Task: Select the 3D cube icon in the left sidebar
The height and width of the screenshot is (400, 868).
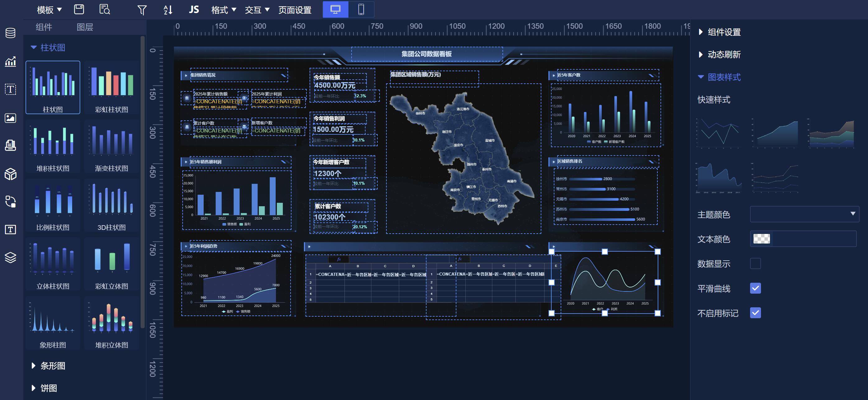Action: 11,174
